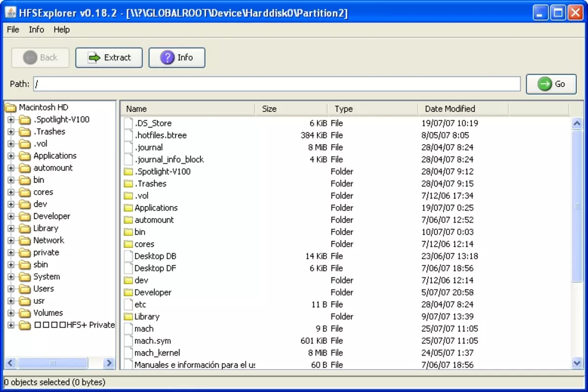
Task: Sort by the Type column header
Action: (x=373, y=109)
